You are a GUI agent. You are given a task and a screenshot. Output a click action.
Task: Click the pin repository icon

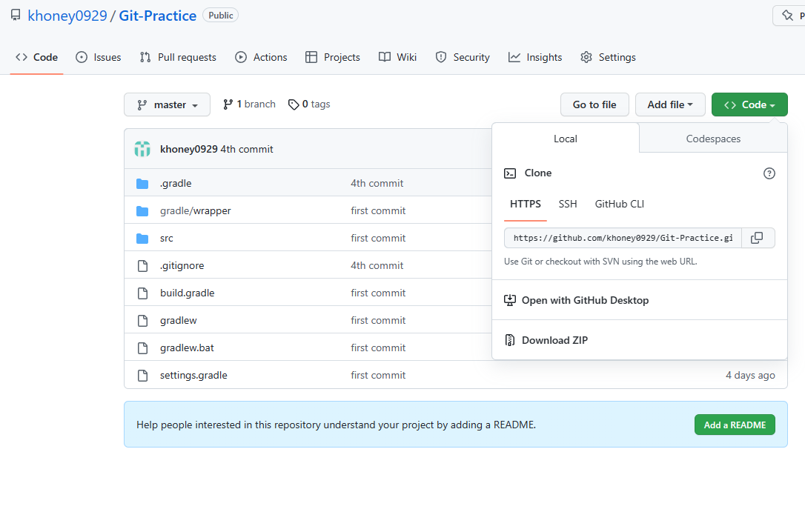tap(788, 14)
